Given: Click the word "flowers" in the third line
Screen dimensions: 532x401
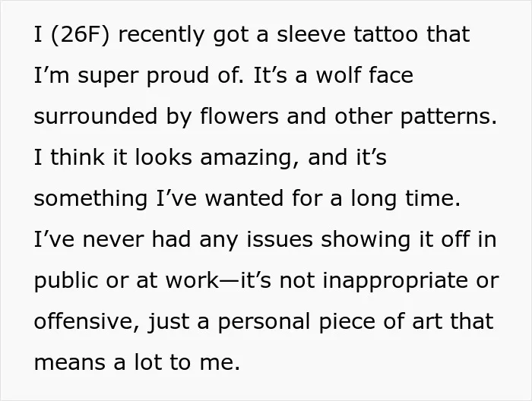Looking at the screenshot, I should (239, 116).
